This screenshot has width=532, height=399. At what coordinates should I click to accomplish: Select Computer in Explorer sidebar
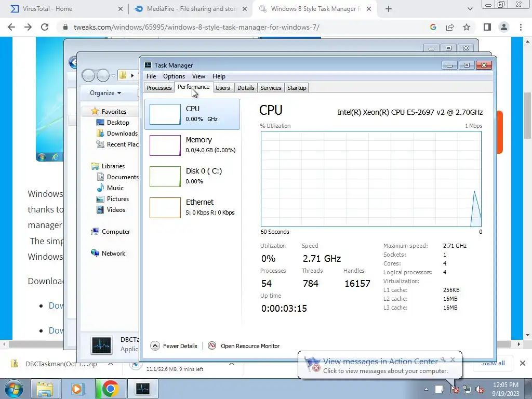point(116,232)
